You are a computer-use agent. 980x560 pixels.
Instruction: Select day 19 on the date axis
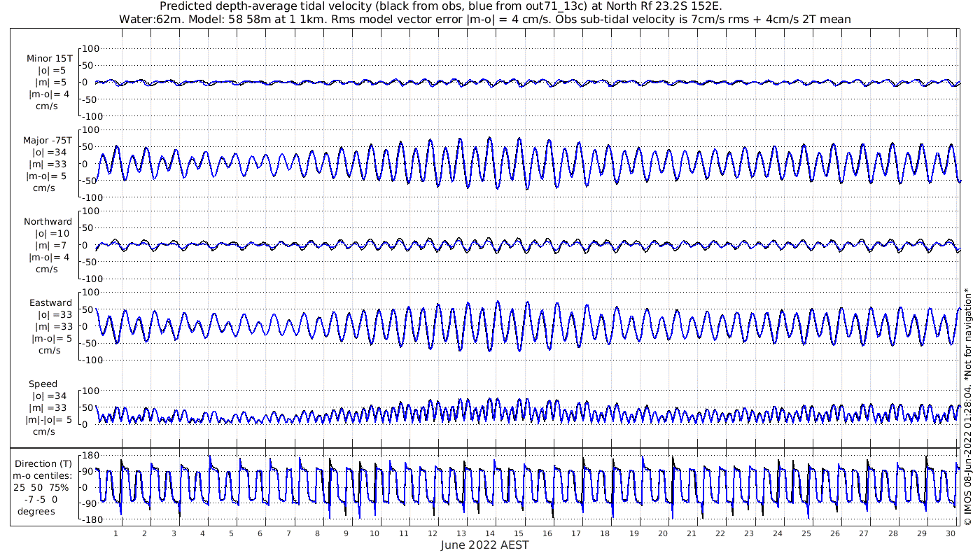point(633,533)
